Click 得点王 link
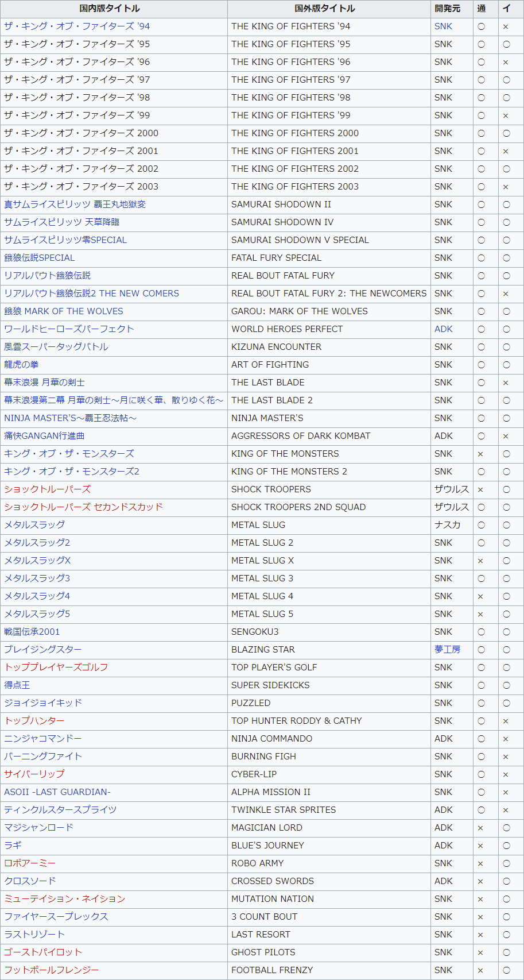 coord(17,685)
